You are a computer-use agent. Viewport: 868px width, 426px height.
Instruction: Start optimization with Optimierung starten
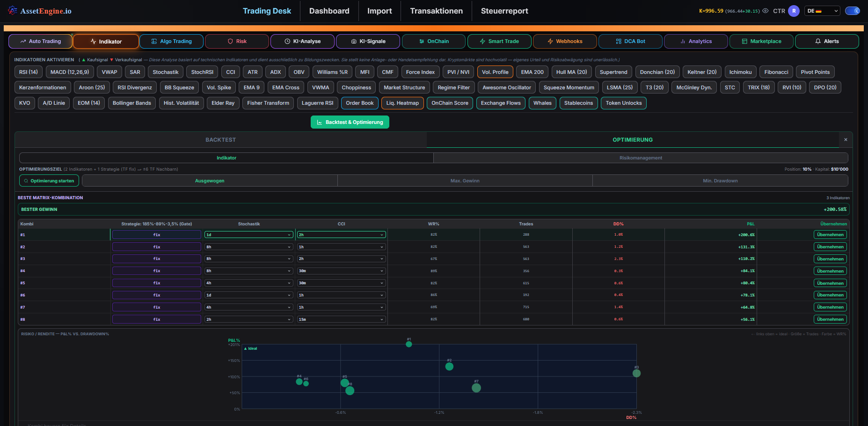[49, 181]
